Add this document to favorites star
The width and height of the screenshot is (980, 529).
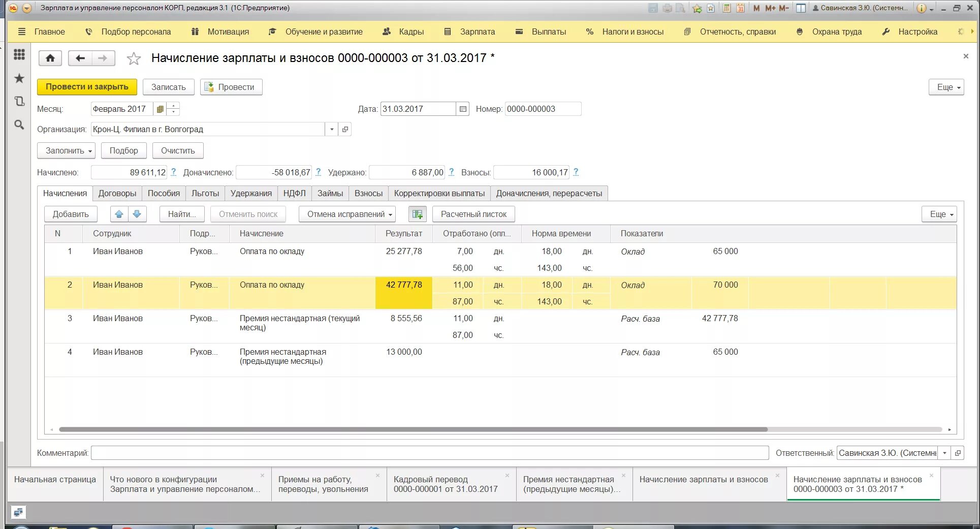coord(134,58)
